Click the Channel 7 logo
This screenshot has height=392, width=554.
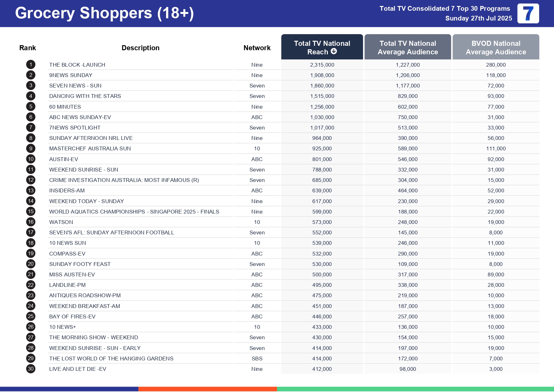coord(528,14)
